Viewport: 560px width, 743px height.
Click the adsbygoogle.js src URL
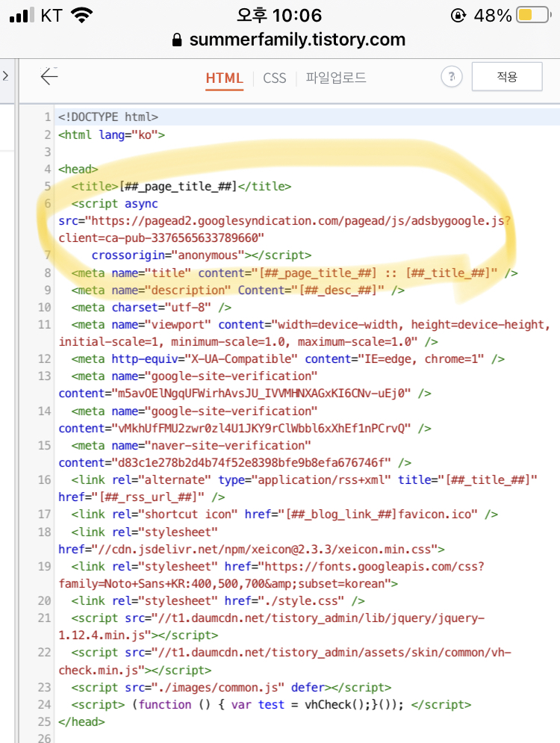click(284, 221)
